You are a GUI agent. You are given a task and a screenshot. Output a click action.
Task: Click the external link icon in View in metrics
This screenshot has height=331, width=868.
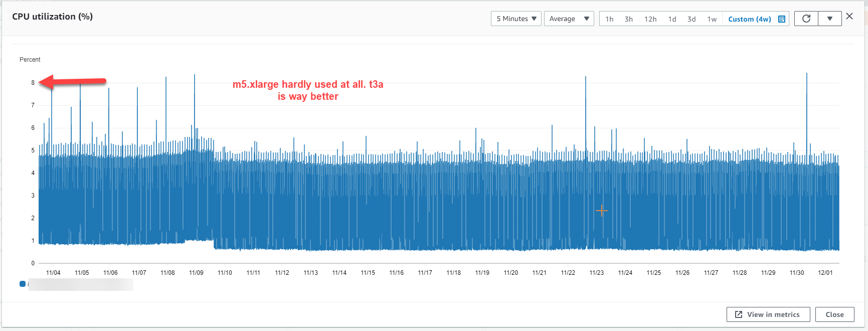coord(739,314)
